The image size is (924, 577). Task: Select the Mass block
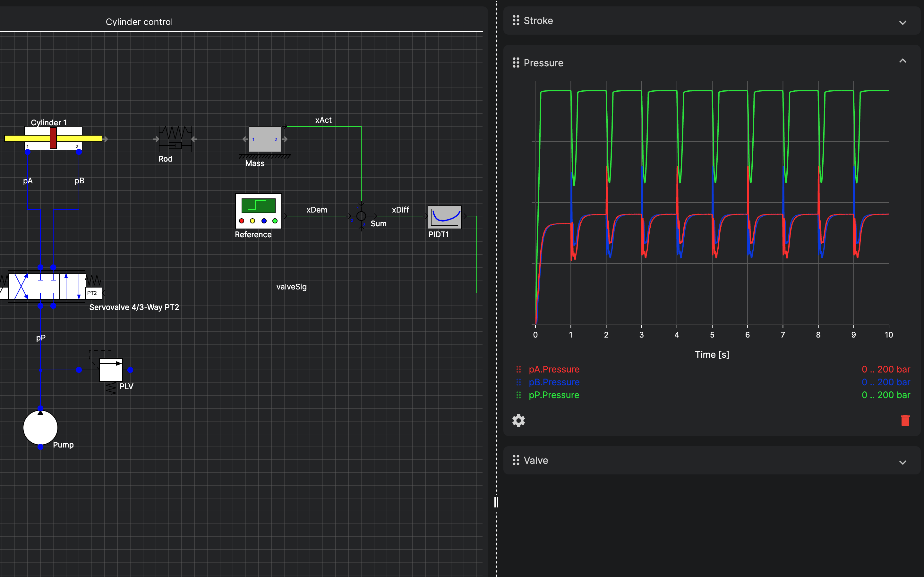[265, 139]
